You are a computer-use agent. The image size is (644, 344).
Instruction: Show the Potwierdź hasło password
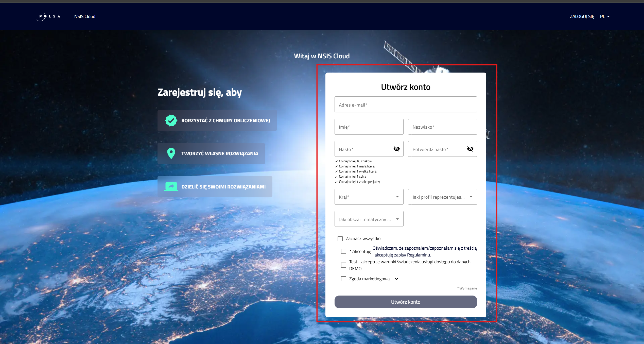(470, 149)
